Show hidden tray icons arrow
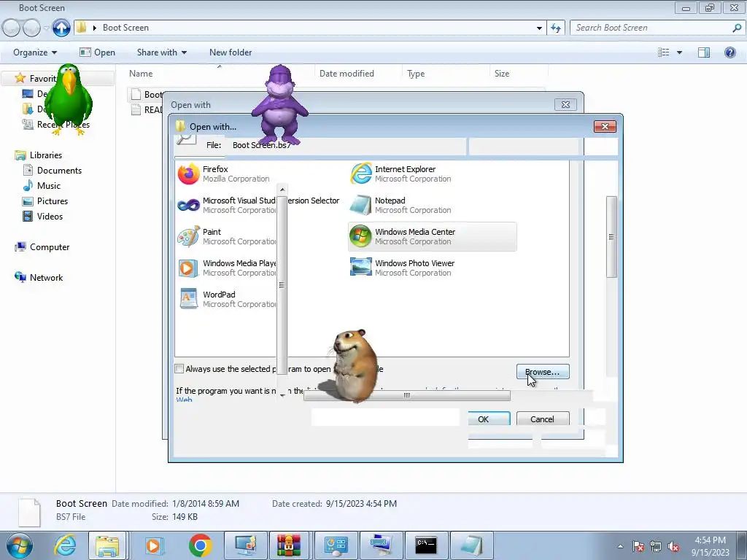The width and height of the screenshot is (747, 560). (x=620, y=546)
